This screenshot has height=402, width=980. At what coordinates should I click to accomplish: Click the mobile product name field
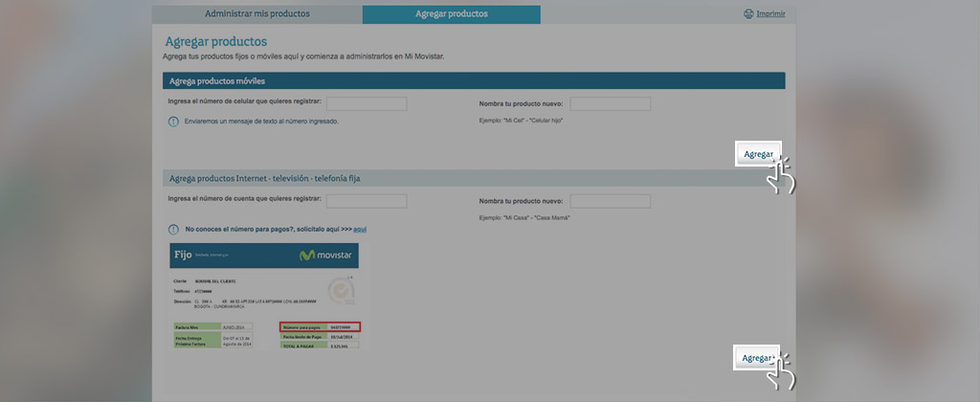(x=610, y=103)
